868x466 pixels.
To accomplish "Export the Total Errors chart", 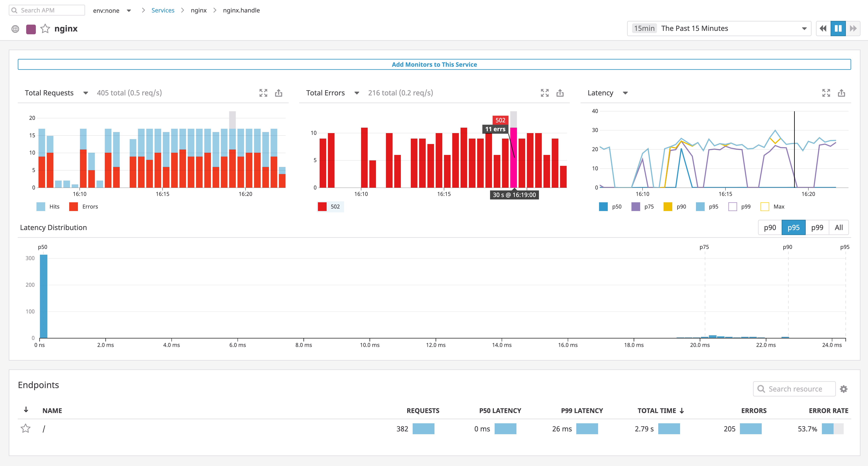I will 560,93.
